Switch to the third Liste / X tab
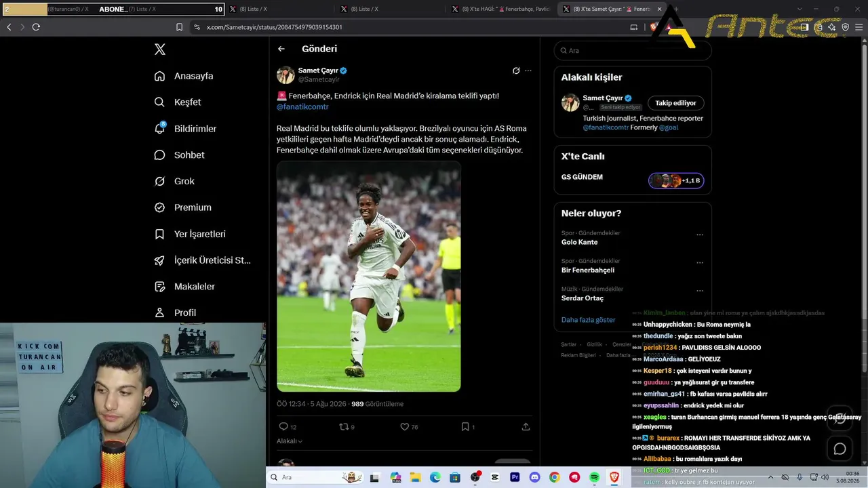 tap(391, 9)
